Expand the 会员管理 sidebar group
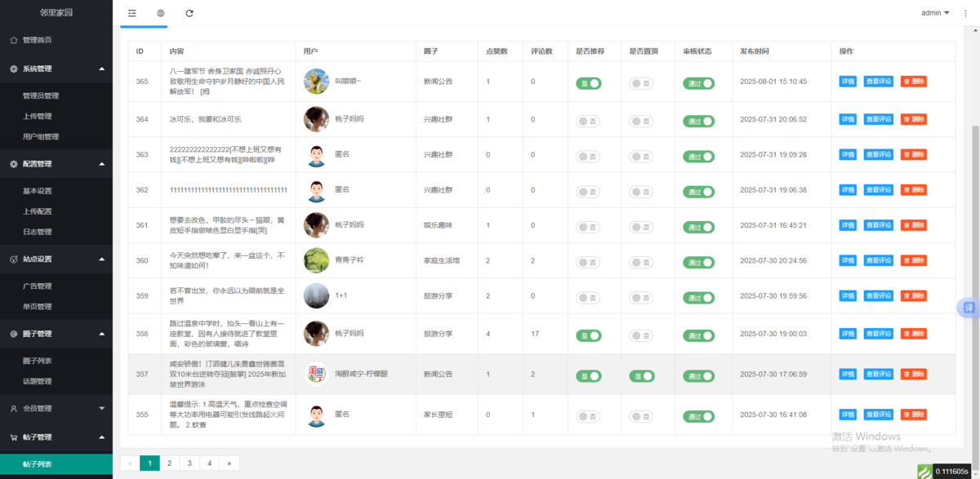This screenshot has width=980, height=479. (56, 408)
